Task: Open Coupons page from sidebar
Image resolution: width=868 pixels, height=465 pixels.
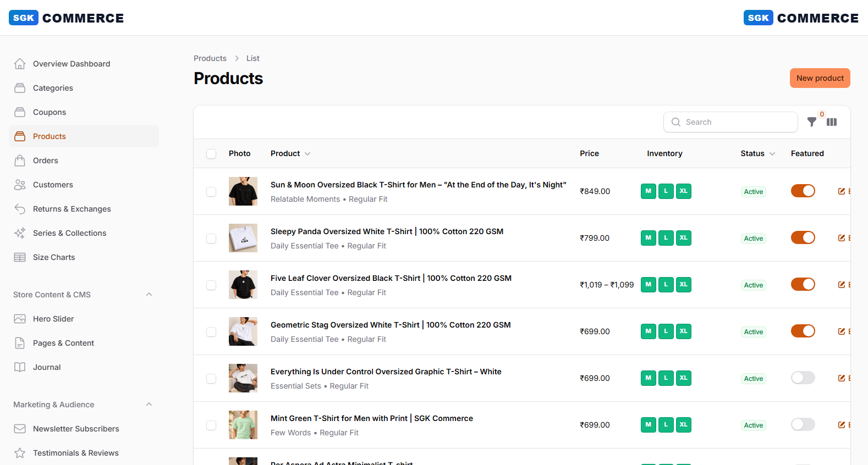Action: 84,112
